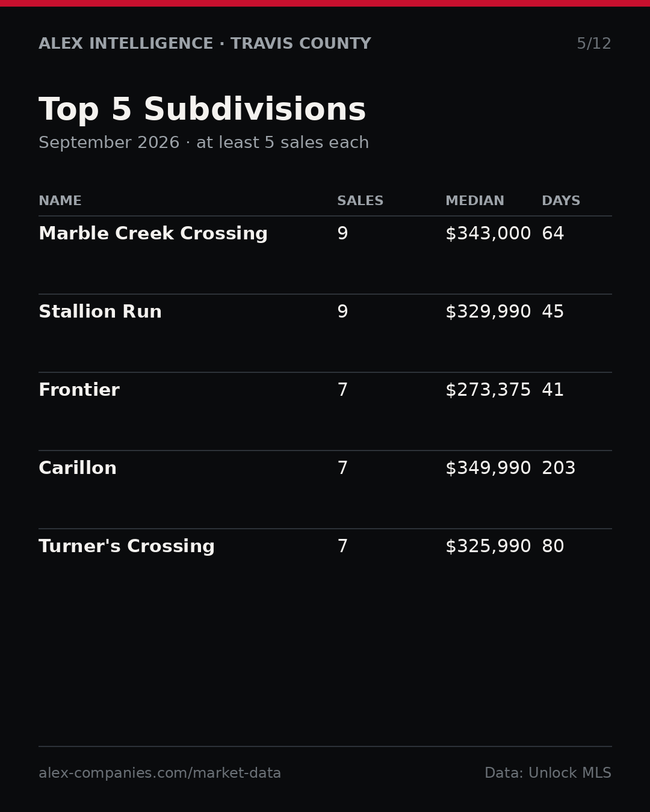
Task: Click the NAME column header
Action: pos(60,201)
